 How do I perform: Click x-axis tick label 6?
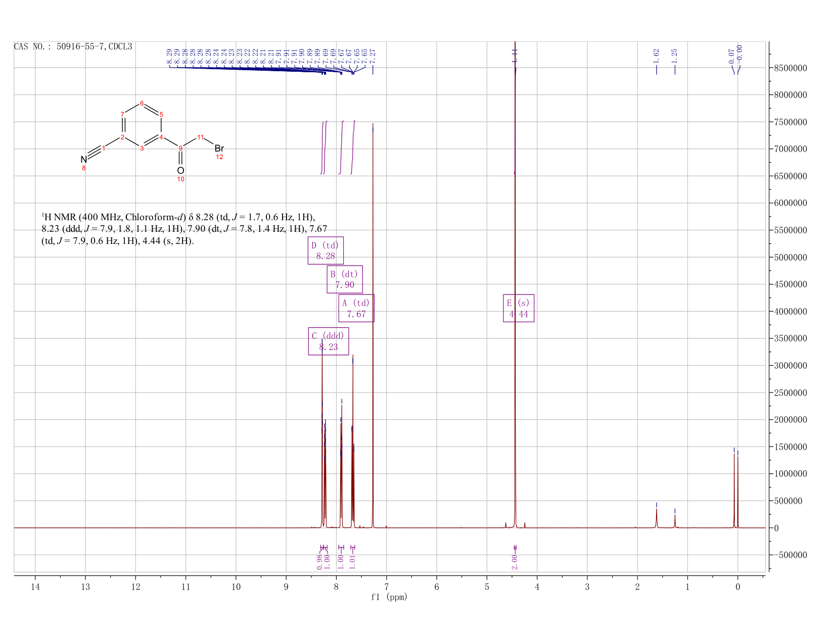pyautogui.click(x=437, y=587)
